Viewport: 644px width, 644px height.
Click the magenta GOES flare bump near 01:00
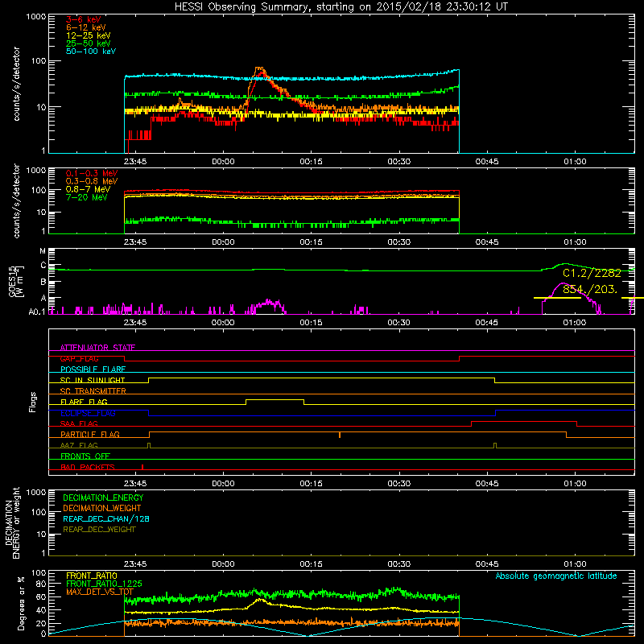point(563,285)
